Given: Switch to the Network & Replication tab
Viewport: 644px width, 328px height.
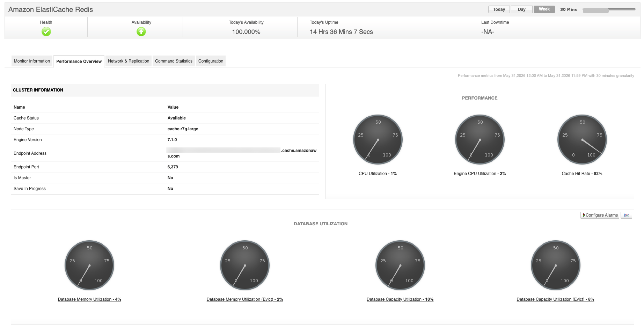Looking at the screenshot, I should pyautogui.click(x=129, y=61).
